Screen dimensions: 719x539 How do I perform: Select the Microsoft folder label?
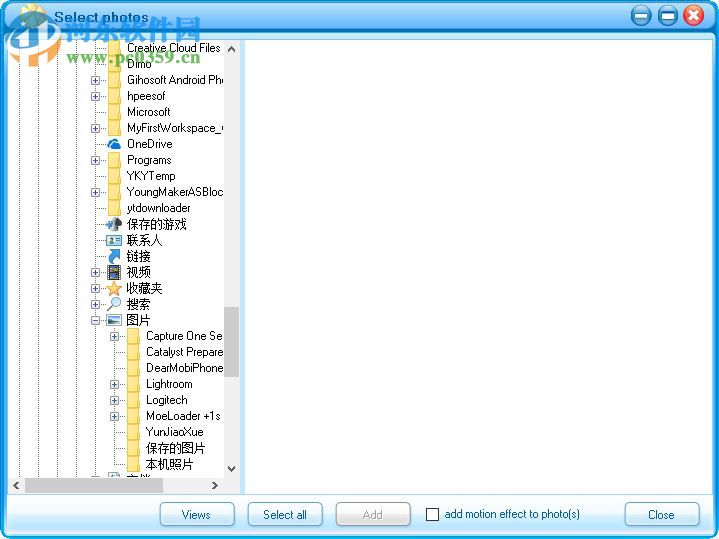click(x=149, y=112)
